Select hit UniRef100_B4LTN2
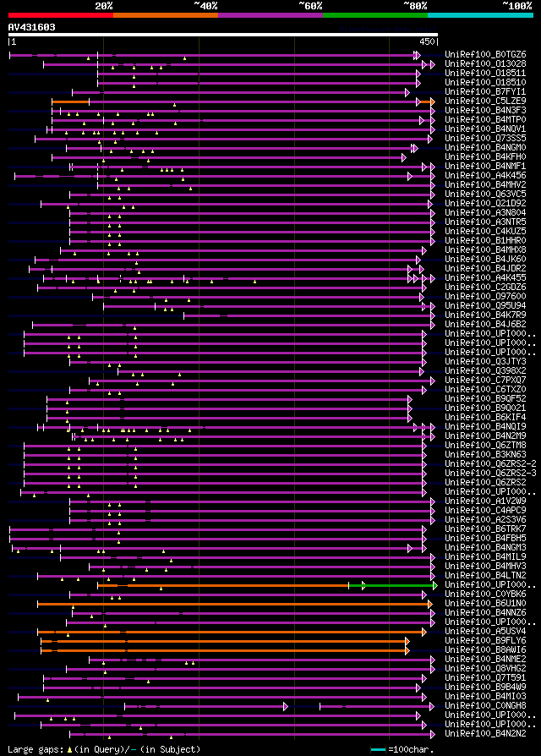The width and height of the screenshot is (541, 756). pos(485,576)
